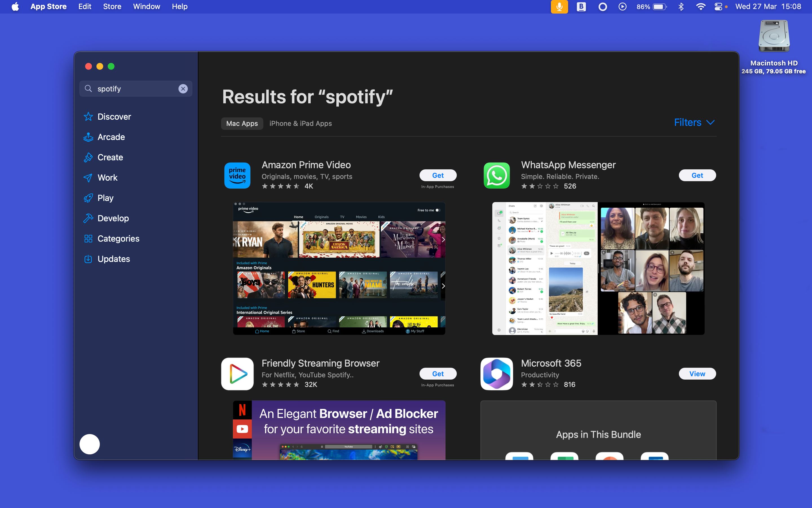The height and width of the screenshot is (508, 812).
Task: Open the Bluetooth status menu
Action: click(x=681, y=7)
